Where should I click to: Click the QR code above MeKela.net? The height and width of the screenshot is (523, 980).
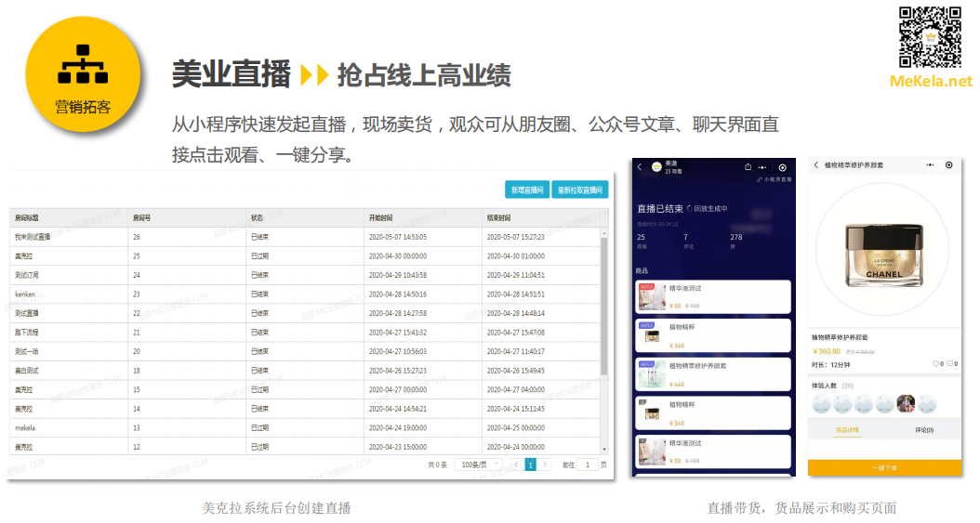pos(930,37)
